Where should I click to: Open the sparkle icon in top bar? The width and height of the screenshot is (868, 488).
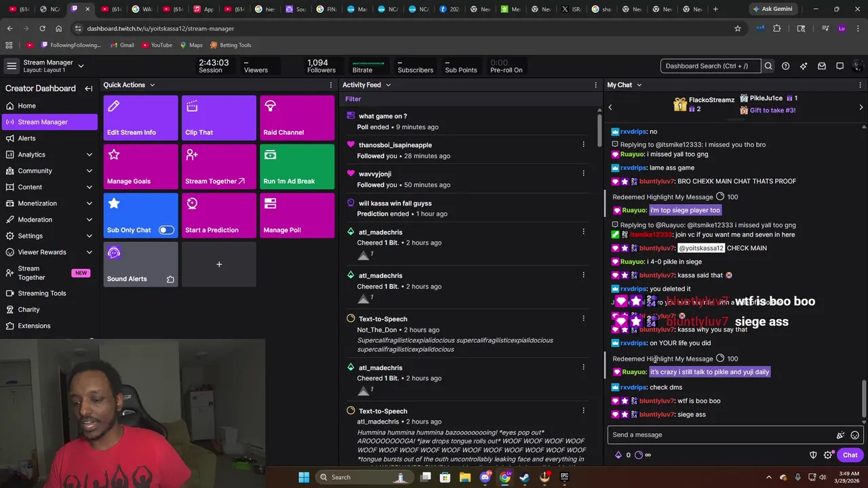click(x=804, y=66)
